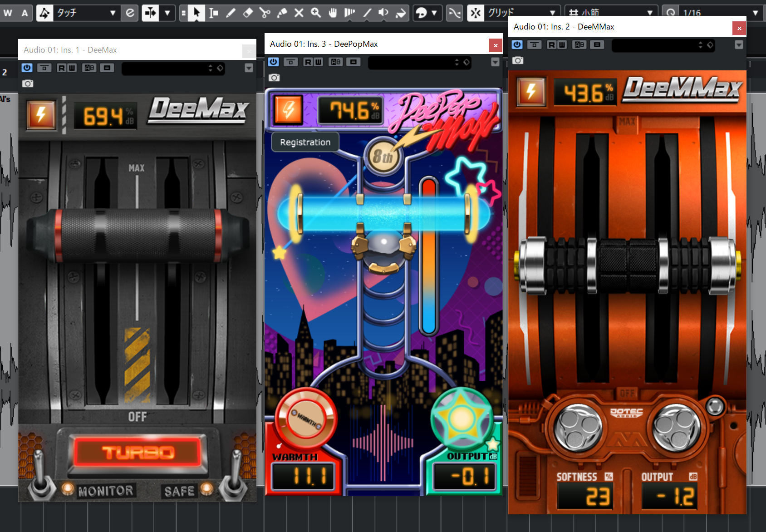Image resolution: width=766 pixels, height=532 pixels.
Task: Open the タッチ automation mode dropdown
Action: coord(86,13)
